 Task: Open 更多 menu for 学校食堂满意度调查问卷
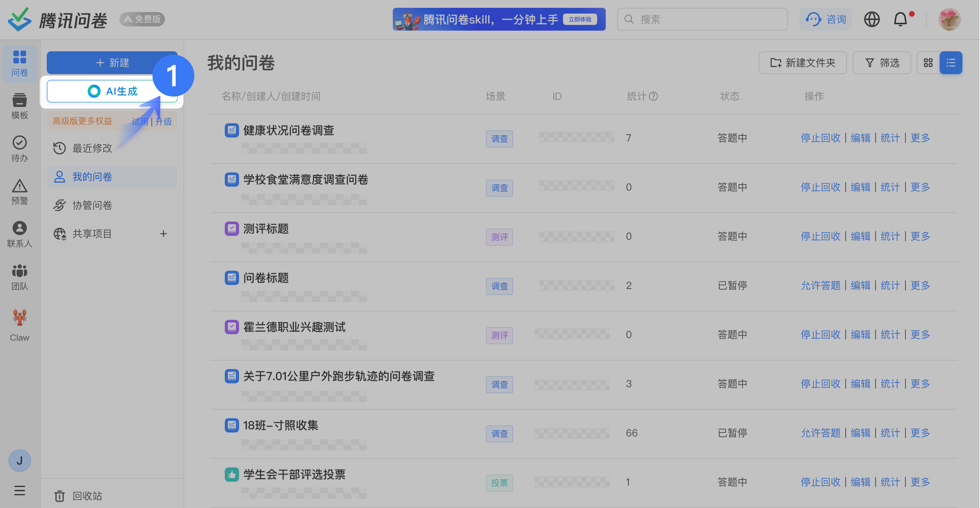920,187
